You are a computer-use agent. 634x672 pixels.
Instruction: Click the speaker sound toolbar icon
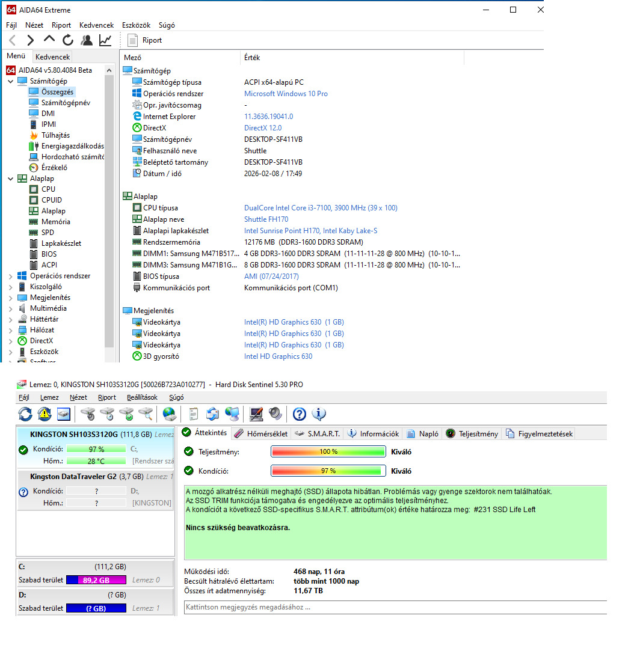pos(275,414)
